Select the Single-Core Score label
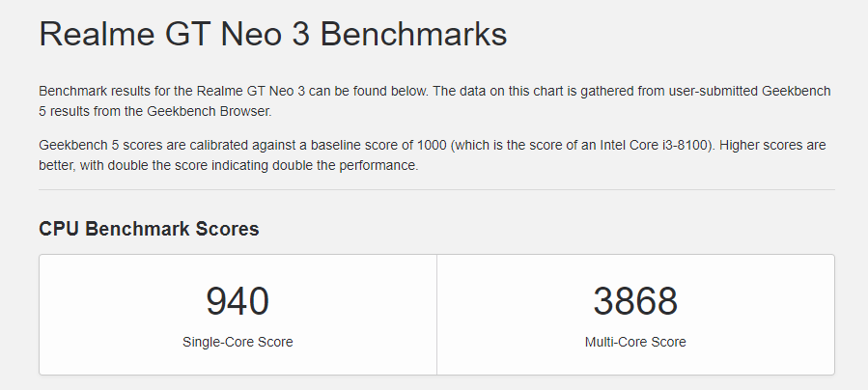The image size is (868, 390). point(238,342)
